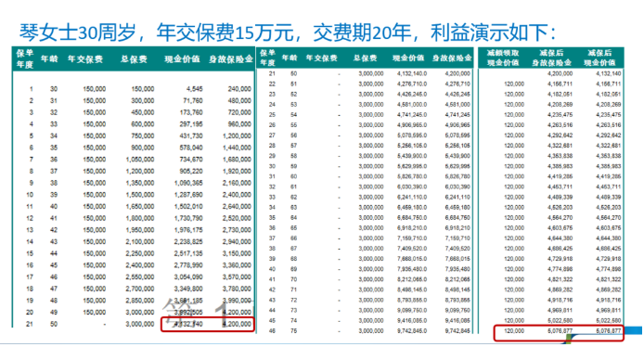Image resolution: width=644 pixels, height=360 pixels.
Task: Select the cash value 734,670
Action: point(191,160)
